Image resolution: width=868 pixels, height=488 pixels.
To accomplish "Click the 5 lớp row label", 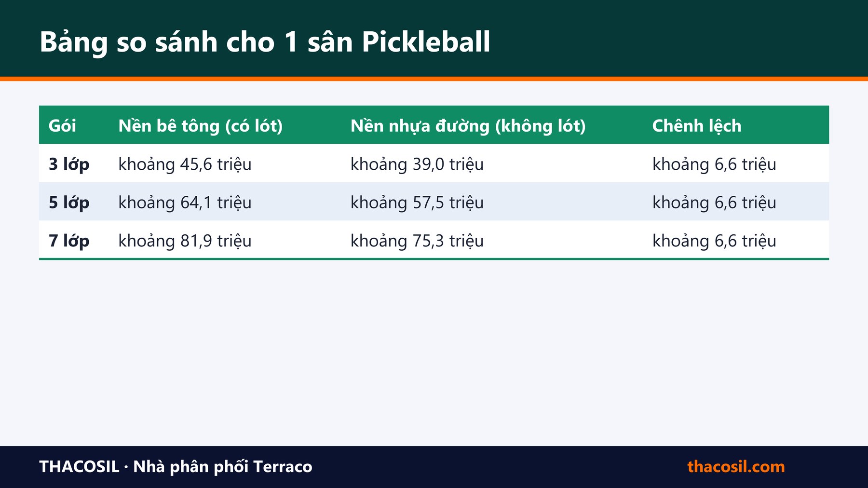I will pyautogui.click(x=69, y=203).
